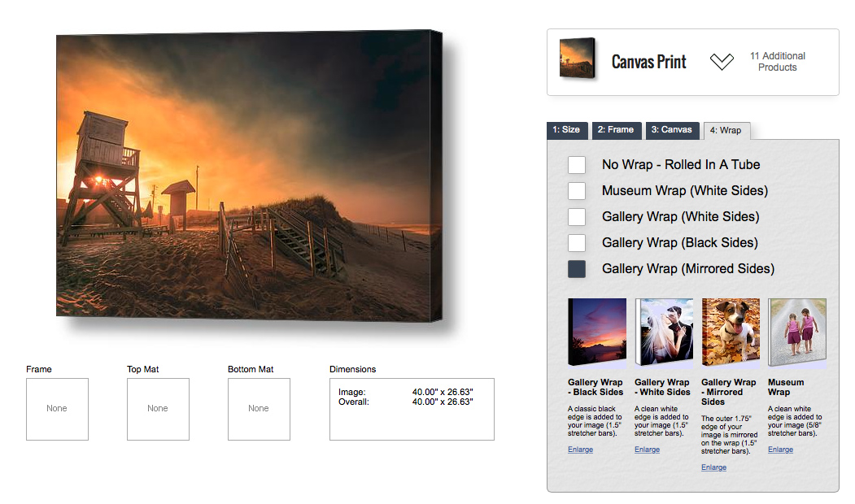Click the Black Sides sunset sample image
The image size is (855, 504).
(x=597, y=332)
